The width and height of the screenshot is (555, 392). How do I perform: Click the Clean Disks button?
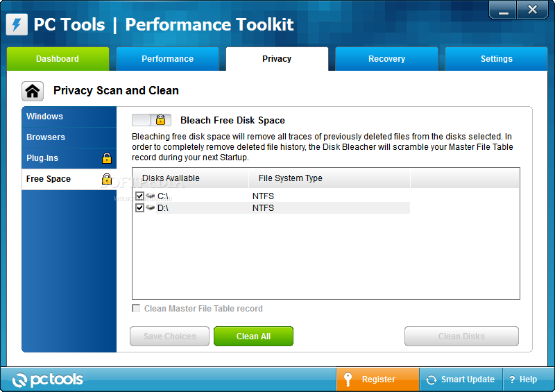[x=461, y=336]
